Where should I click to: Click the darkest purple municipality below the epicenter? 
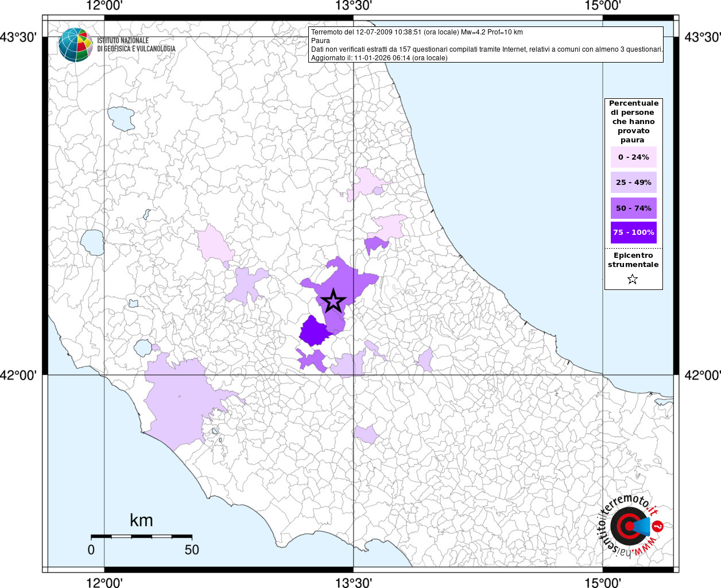313,331
